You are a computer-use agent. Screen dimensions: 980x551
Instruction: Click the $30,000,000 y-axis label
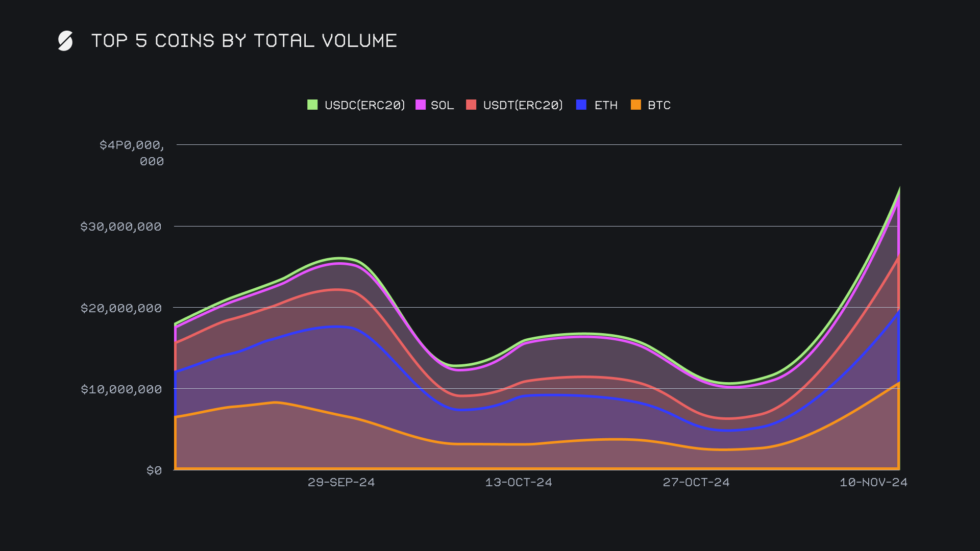pyautogui.click(x=121, y=227)
